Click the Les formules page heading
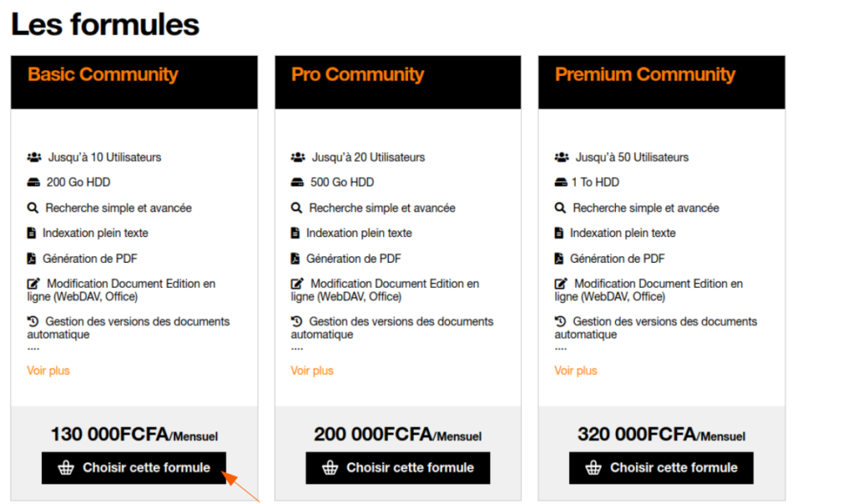 point(105,24)
